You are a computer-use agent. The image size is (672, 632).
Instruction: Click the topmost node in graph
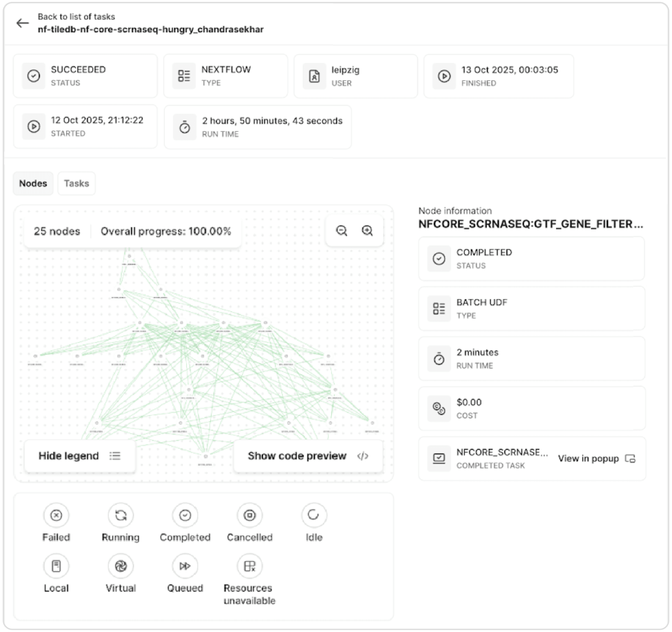tap(129, 257)
